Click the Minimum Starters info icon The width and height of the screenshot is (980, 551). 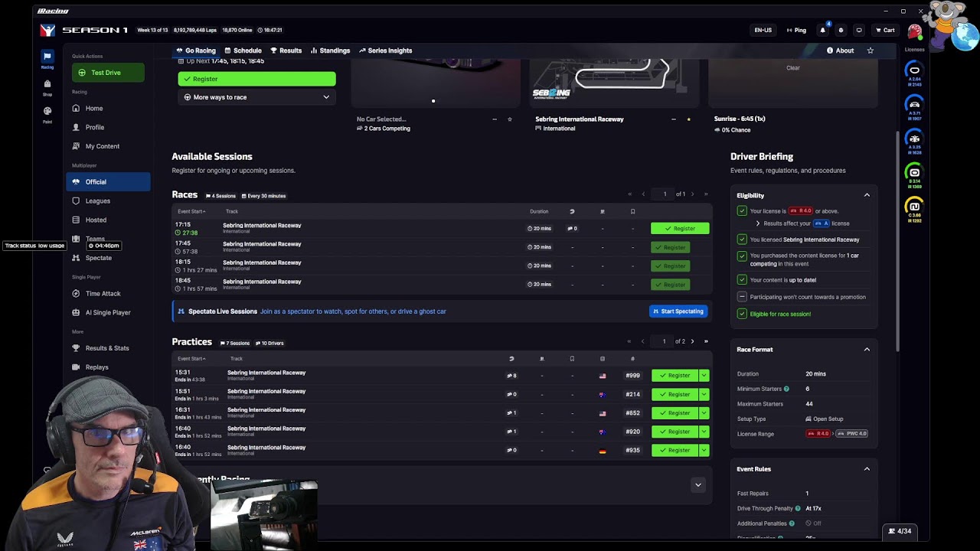(x=786, y=389)
